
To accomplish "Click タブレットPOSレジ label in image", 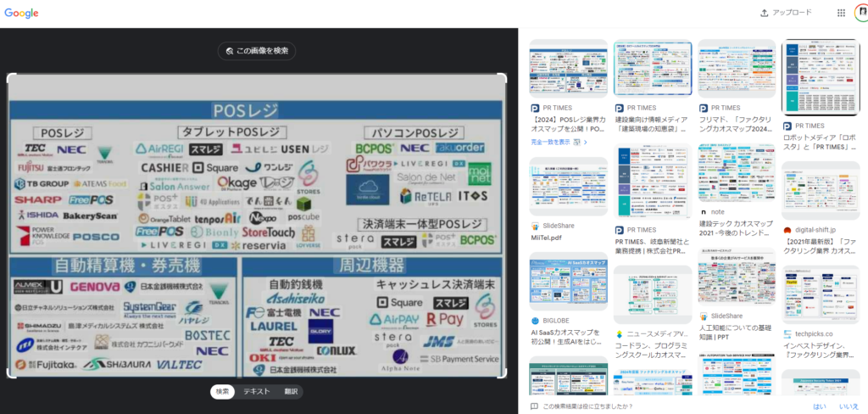I will point(232,132).
